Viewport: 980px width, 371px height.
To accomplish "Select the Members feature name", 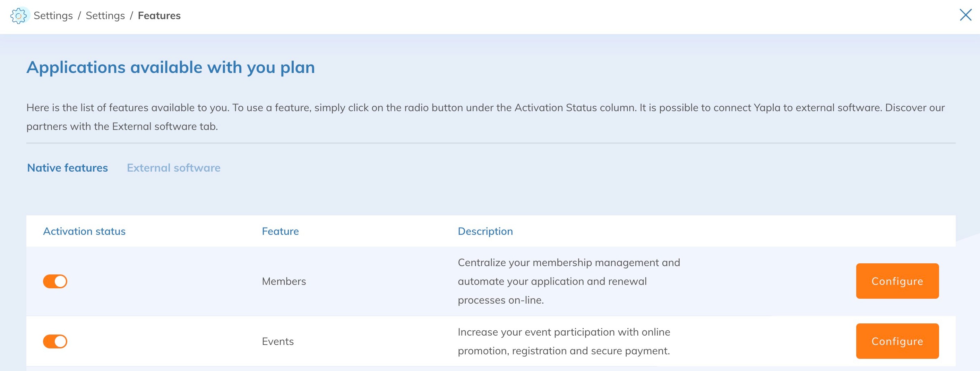I will 284,281.
